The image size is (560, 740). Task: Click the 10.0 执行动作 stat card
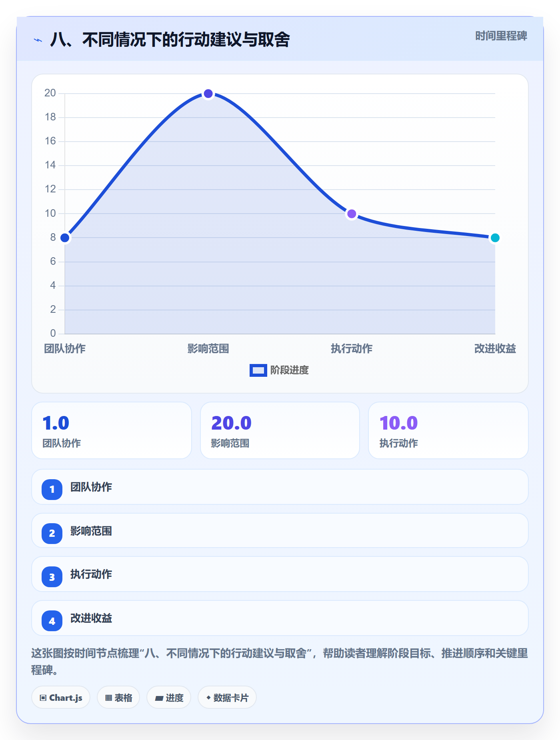coord(448,430)
